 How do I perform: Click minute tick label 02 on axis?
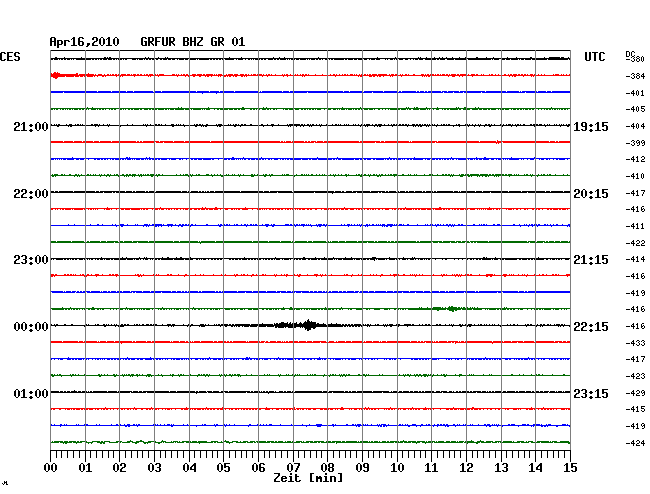pos(119,468)
